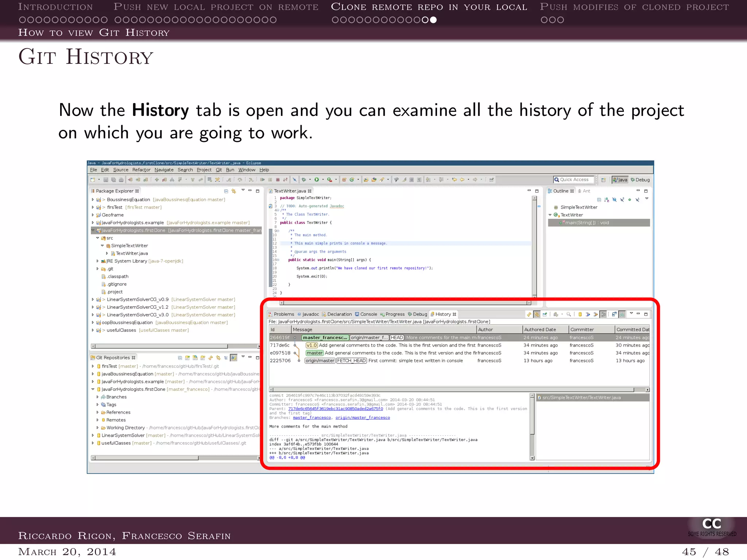Viewport: 747px width, 560px height.
Task: Collapse JavaForHydrologists.firstClone repository node
Action: pyautogui.click(x=93, y=389)
